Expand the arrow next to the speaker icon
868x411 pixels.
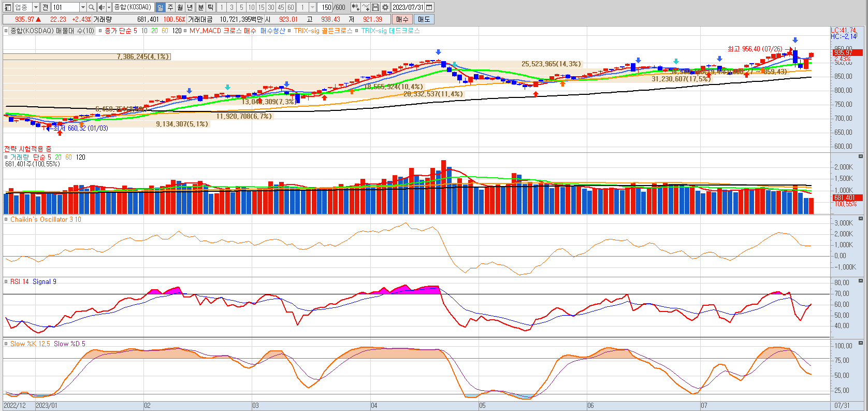tap(109, 7)
